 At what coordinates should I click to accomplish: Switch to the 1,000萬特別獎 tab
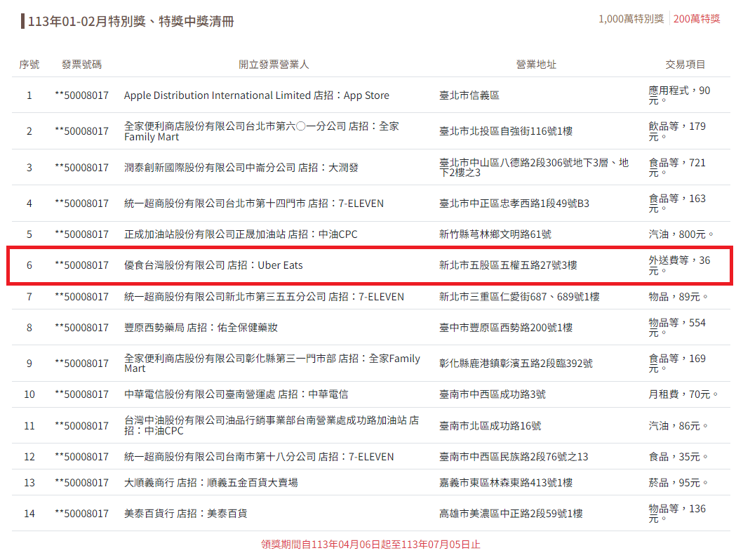pos(631,19)
